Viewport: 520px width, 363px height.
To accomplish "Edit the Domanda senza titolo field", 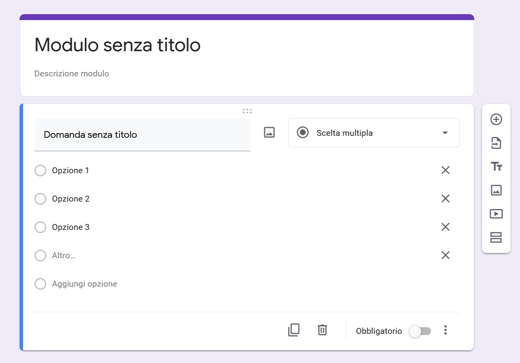I will pos(142,135).
